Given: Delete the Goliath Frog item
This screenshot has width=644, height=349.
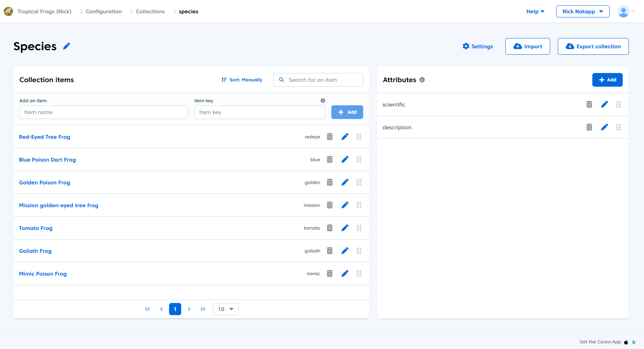Looking at the screenshot, I should coord(330,251).
